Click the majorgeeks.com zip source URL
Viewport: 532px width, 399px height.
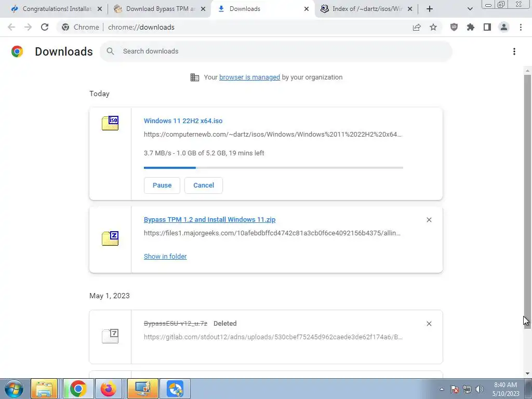coord(272,233)
